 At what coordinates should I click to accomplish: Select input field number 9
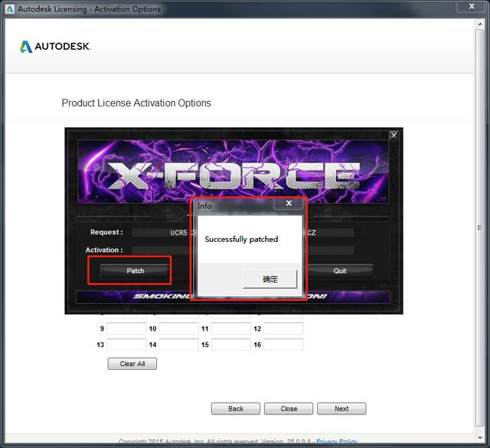point(126,329)
